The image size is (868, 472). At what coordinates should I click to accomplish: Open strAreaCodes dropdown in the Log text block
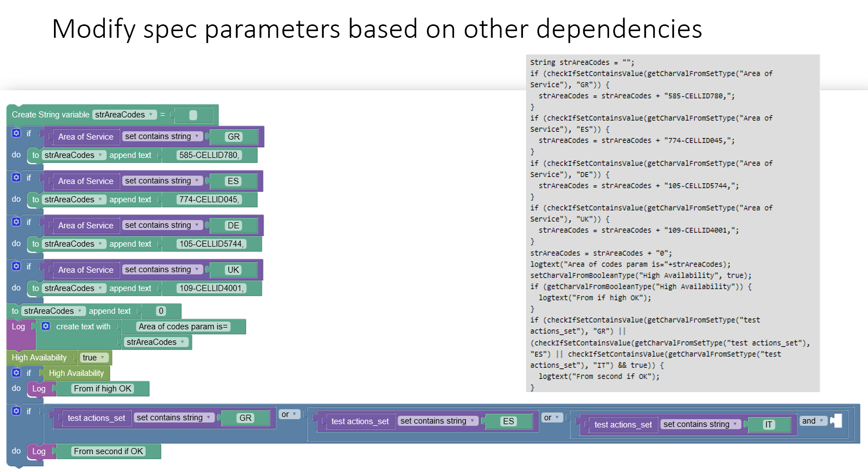156,342
